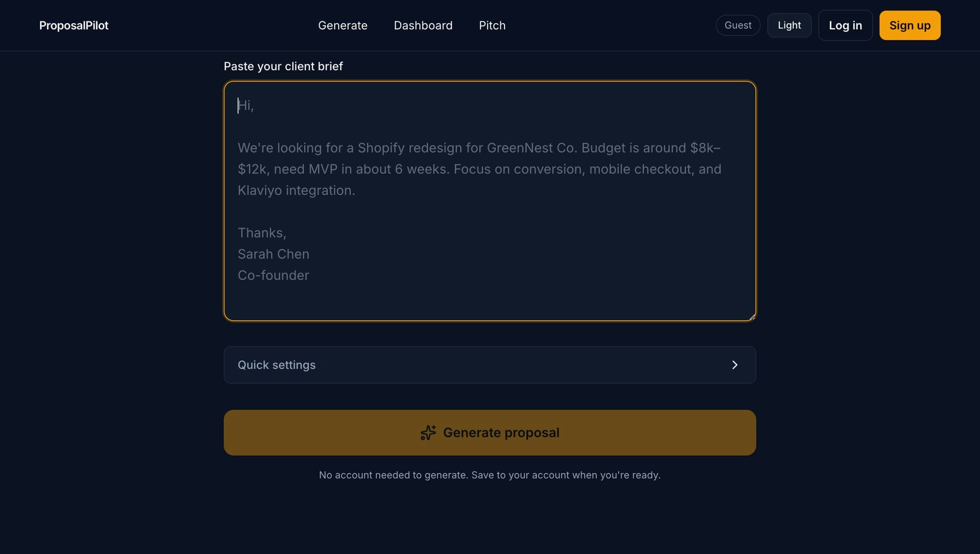Open Quick settings to reveal options
Image resolution: width=980 pixels, height=554 pixels.
(490, 365)
